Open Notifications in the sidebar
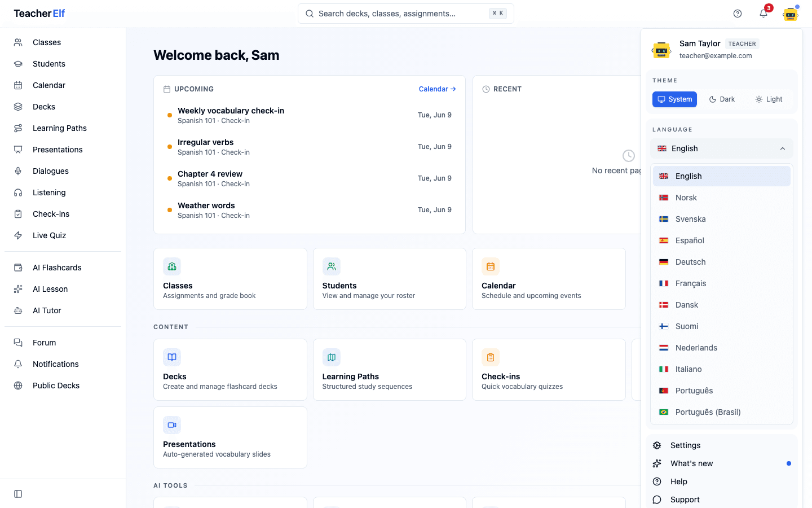Screen dimensions: 812x508 pos(63,364)
